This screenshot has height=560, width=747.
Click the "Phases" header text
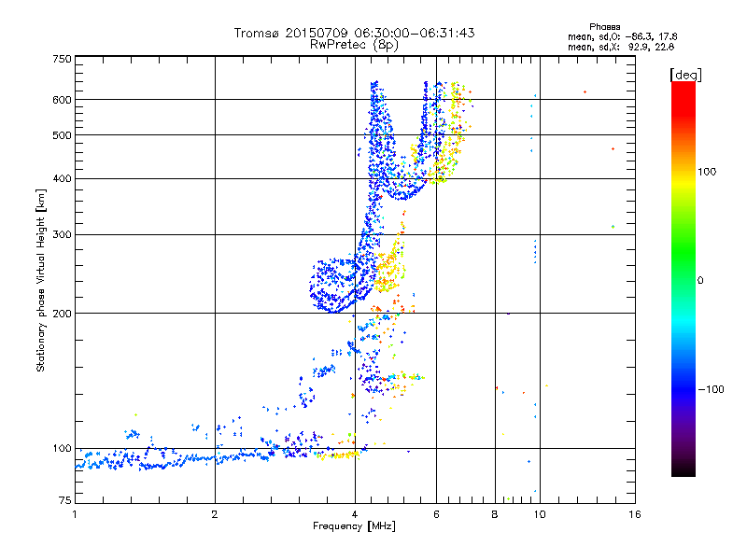click(604, 27)
